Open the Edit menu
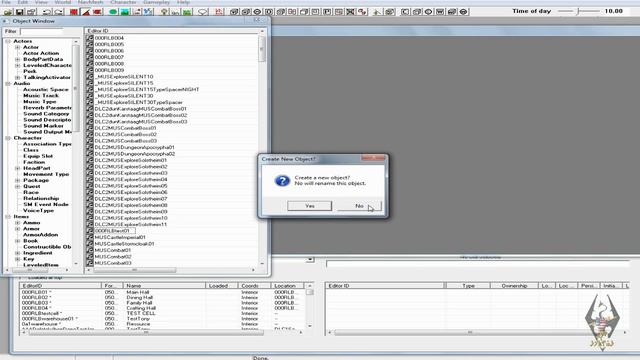Image resolution: width=640 pixels, height=360 pixels. pyautogui.click(x=22, y=2)
